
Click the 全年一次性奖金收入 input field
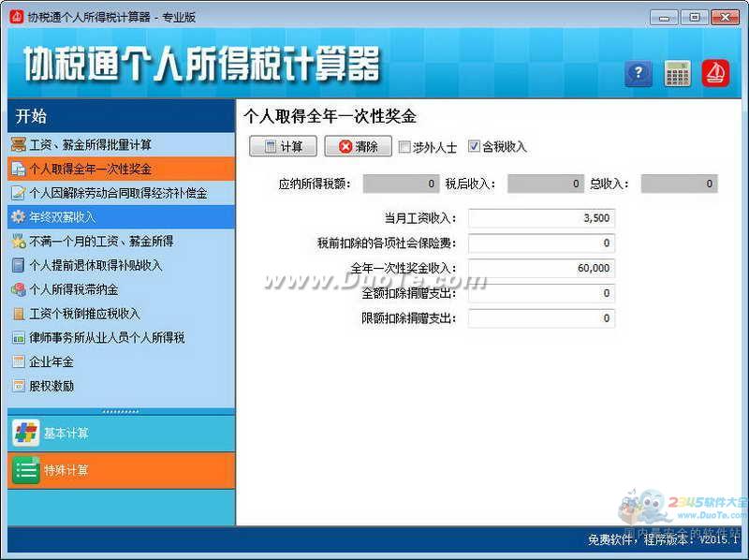coord(542,268)
